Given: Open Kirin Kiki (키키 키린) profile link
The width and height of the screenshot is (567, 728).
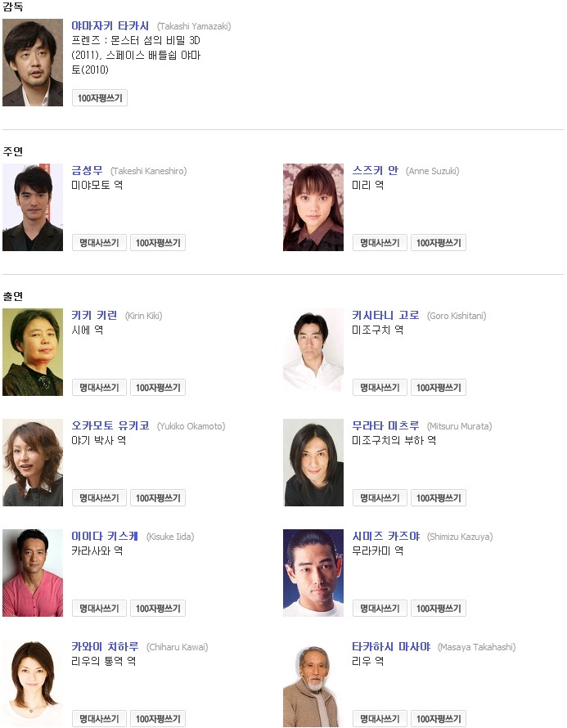Looking at the screenshot, I should [94, 315].
